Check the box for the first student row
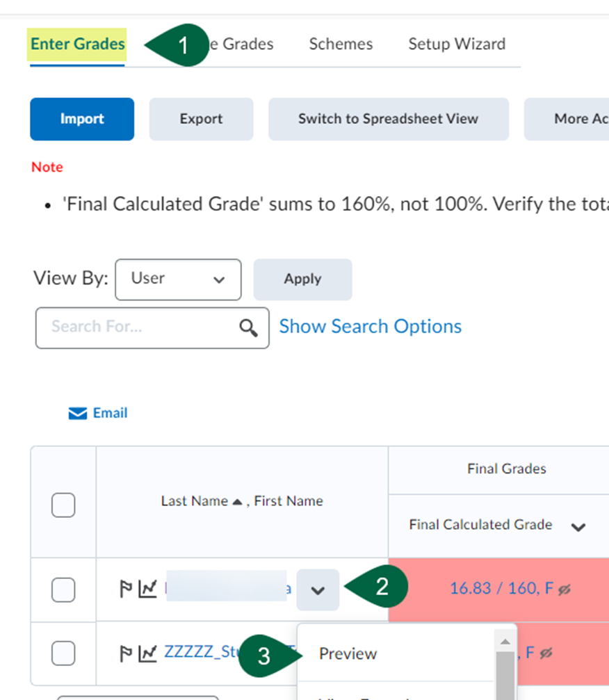This screenshot has height=700, width=609. pyautogui.click(x=63, y=590)
